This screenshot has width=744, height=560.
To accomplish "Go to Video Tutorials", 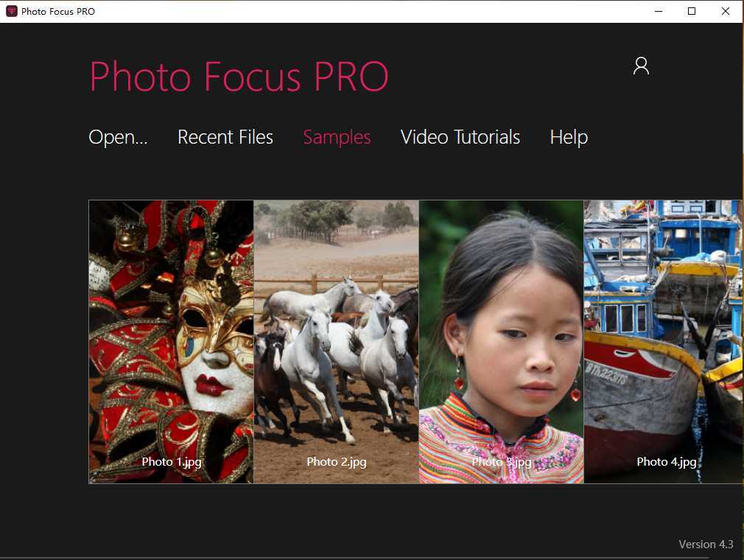I will point(460,137).
